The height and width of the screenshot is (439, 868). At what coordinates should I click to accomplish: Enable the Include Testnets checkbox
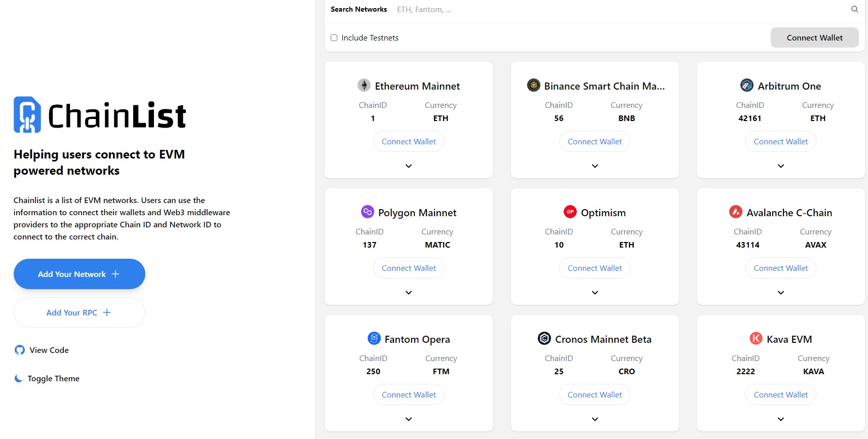(x=334, y=38)
